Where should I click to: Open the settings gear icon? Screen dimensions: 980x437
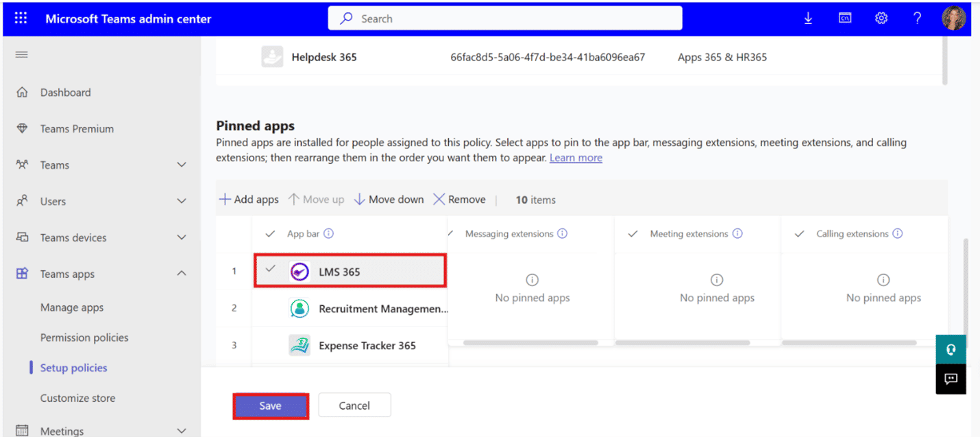pos(881,19)
